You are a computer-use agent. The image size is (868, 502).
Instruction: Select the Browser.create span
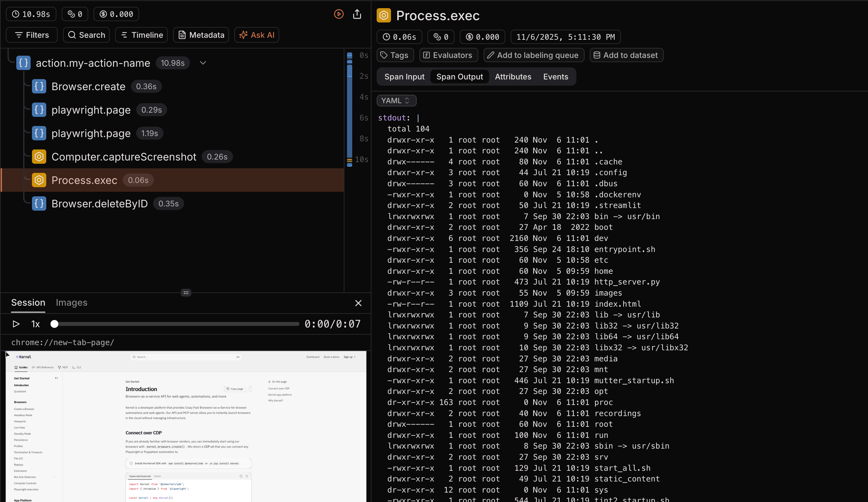89,87
